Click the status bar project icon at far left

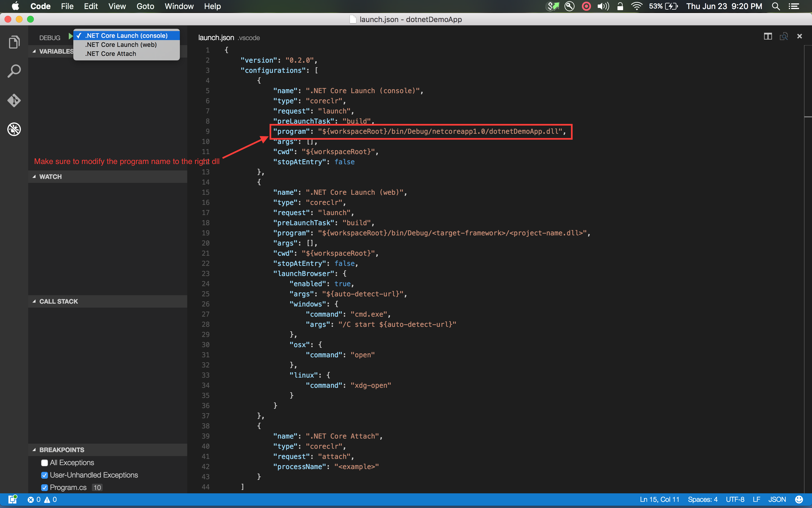point(12,499)
